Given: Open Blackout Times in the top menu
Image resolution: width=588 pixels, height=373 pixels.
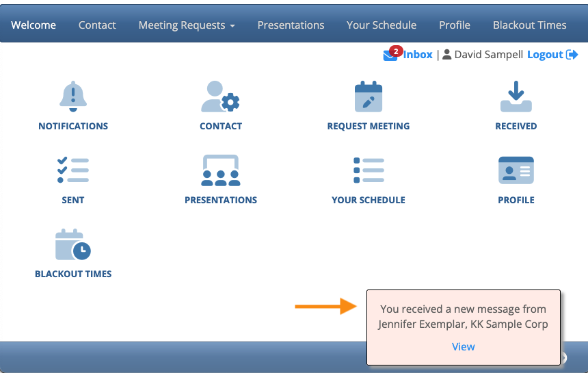Looking at the screenshot, I should click(x=529, y=25).
